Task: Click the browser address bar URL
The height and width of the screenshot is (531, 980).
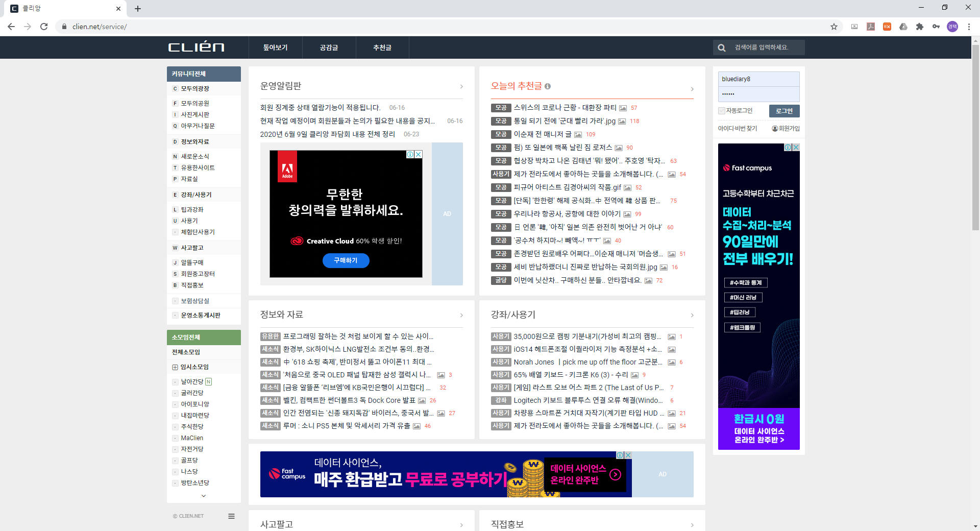Action: (x=100, y=27)
